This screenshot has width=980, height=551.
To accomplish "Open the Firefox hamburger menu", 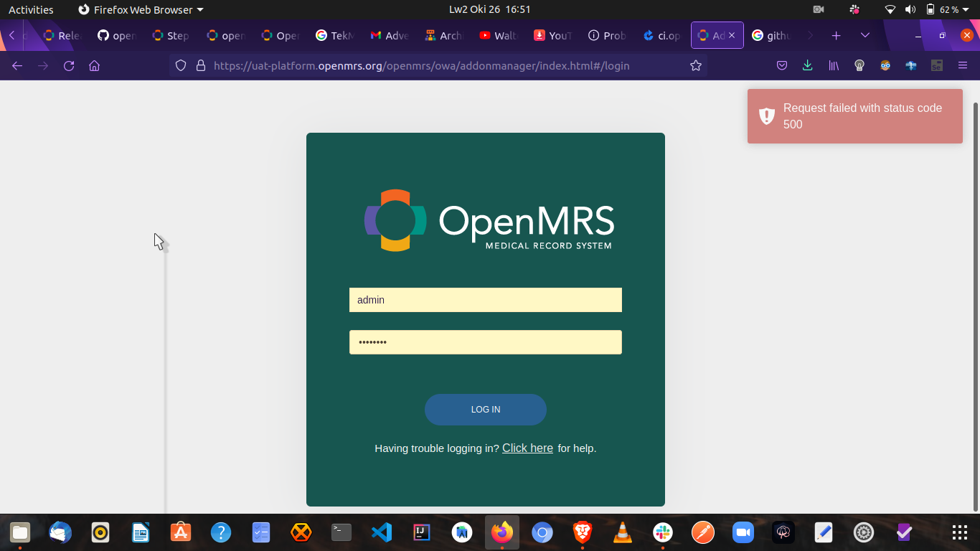I will pos(963,65).
